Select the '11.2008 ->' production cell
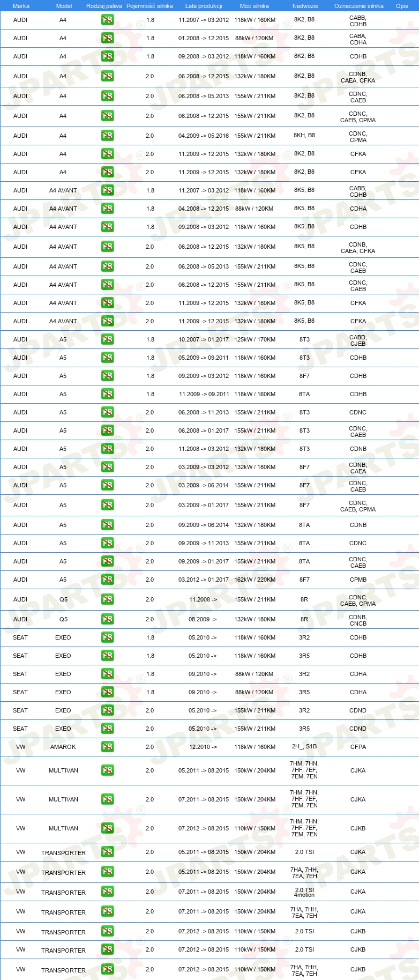The width and height of the screenshot is (419, 980). (x=203, y=599)
